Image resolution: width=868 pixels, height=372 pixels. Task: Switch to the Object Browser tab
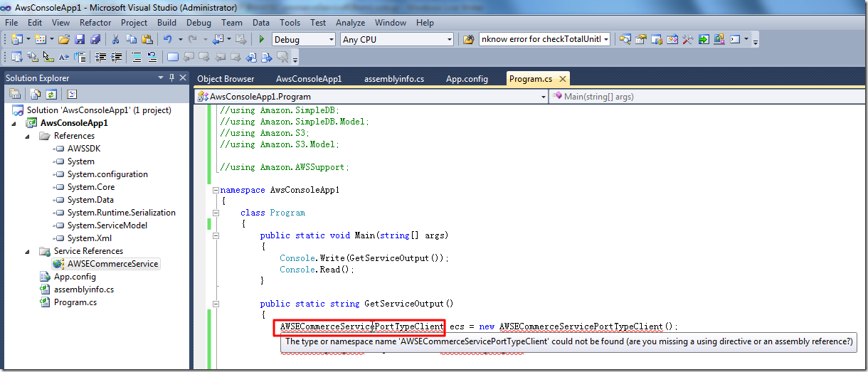(226, 79)
